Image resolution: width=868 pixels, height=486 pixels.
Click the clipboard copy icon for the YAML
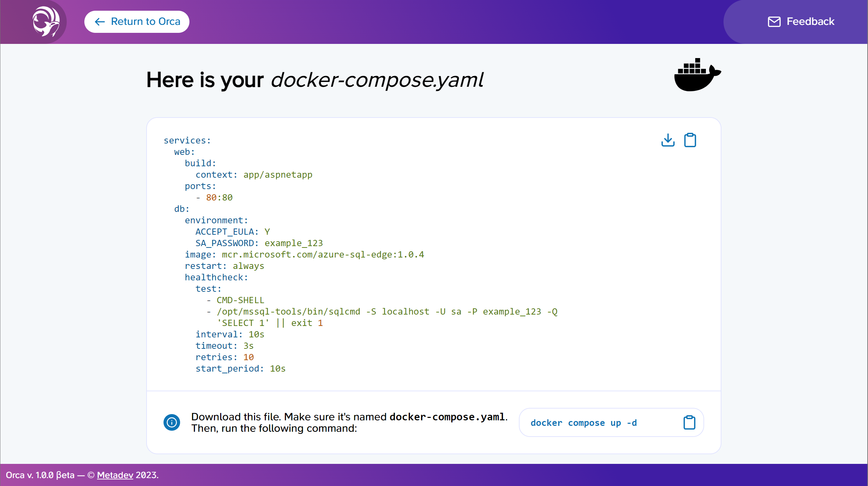tap(690, 140)
